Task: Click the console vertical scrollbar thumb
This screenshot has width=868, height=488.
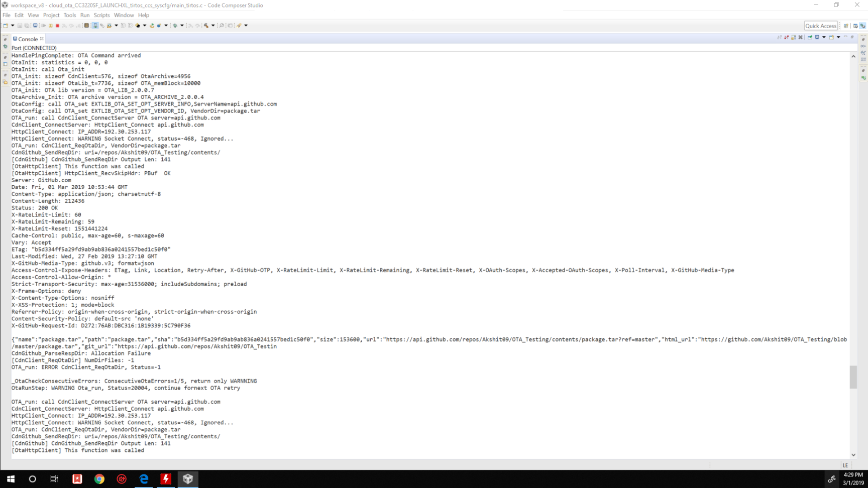Action: pyautogui.click(x=853, y=377)
